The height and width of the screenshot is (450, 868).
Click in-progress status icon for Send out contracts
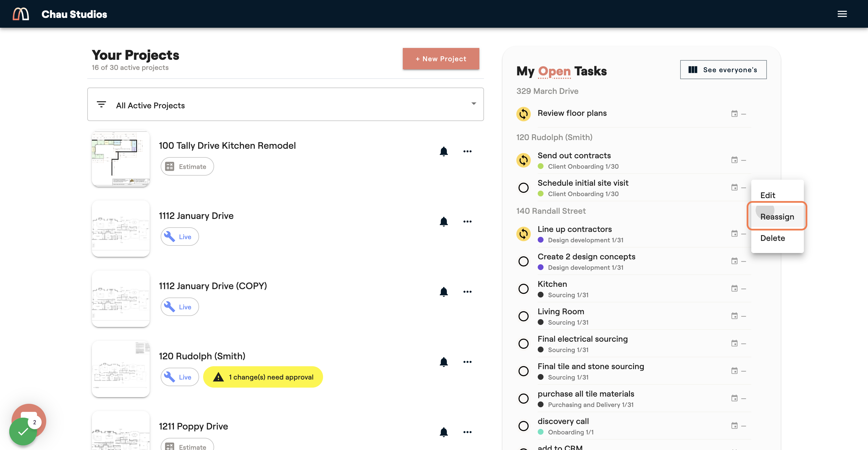coord(524,160)
